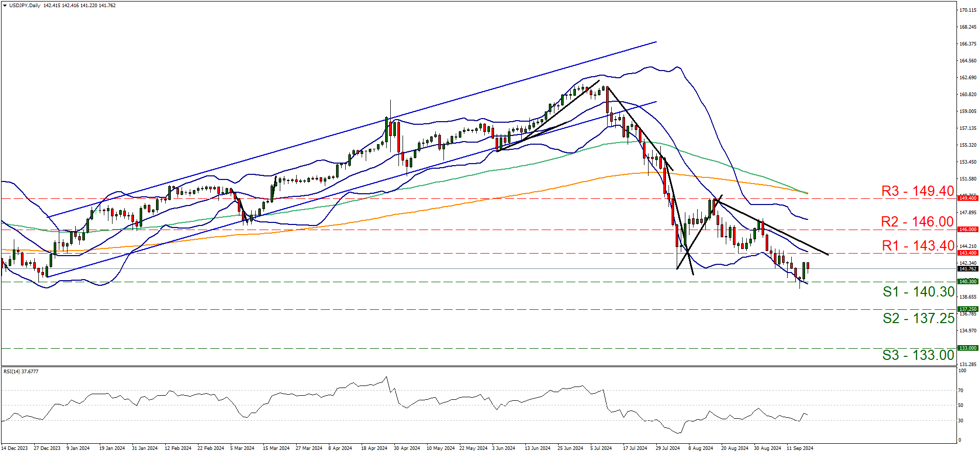This screenshot has width=980, height=454.
Task: Click the 5 Mar 2024 date label
Action: pyautogui.click(x=242, y=448)
